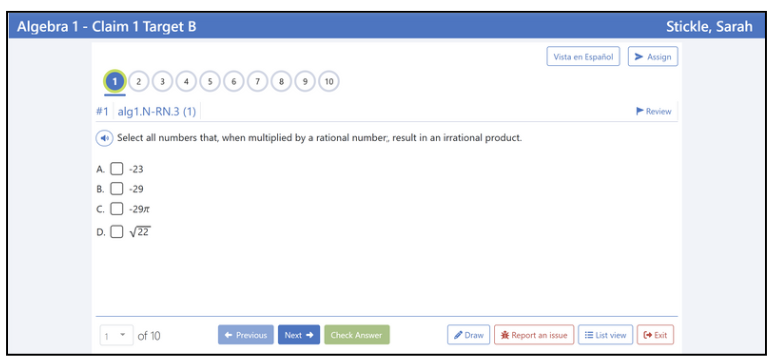Check the box for answer C, -29π
Image resolution: width=774 pixels, height=362 pixels.
pos(116,209)
